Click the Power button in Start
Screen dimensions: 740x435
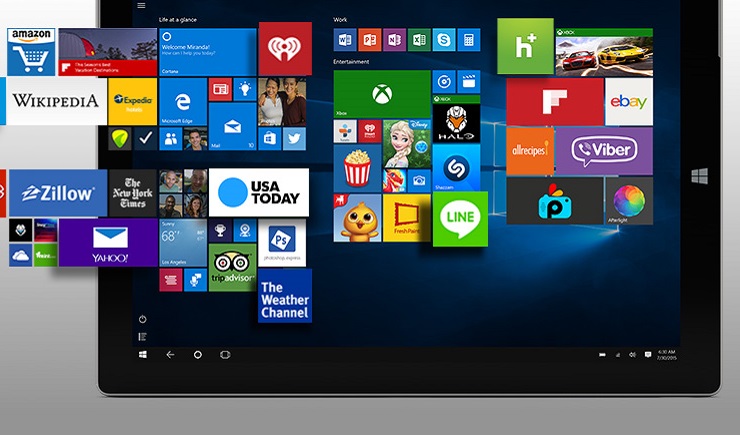point(143,319)
